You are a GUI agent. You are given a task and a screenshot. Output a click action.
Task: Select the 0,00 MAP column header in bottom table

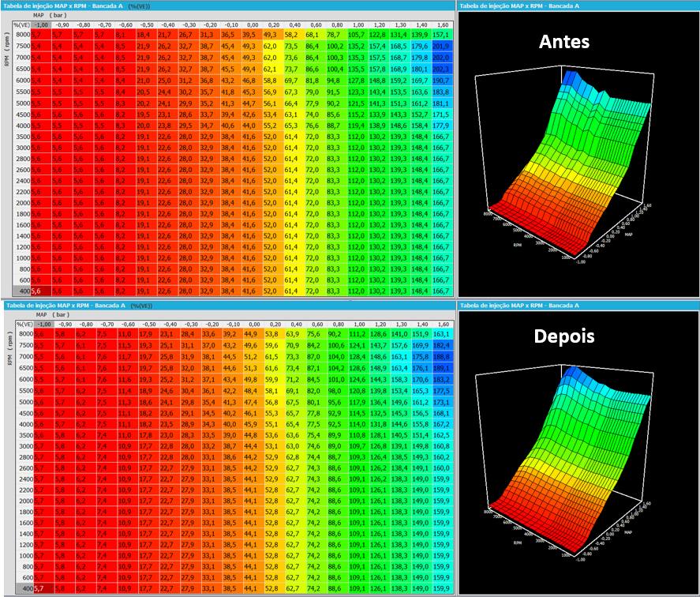pos(254,325)
